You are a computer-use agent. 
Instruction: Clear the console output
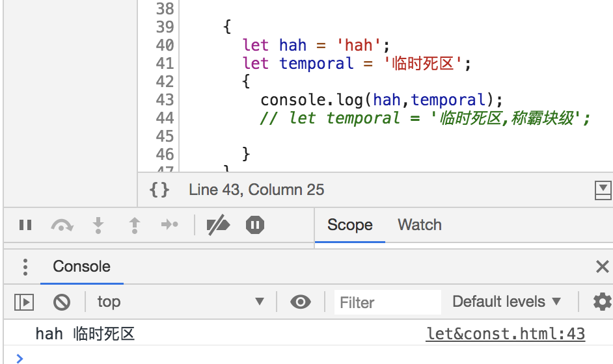click(x=62, y=302)
